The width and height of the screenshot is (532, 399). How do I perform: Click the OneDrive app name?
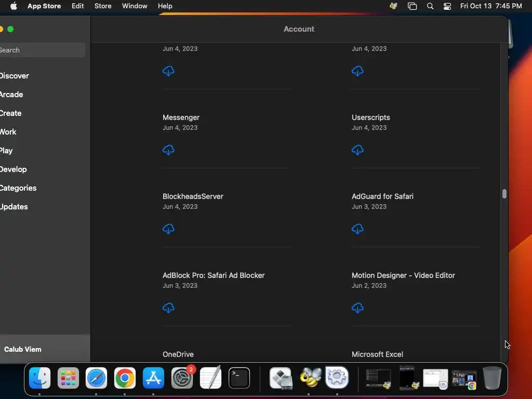point(178,354)
